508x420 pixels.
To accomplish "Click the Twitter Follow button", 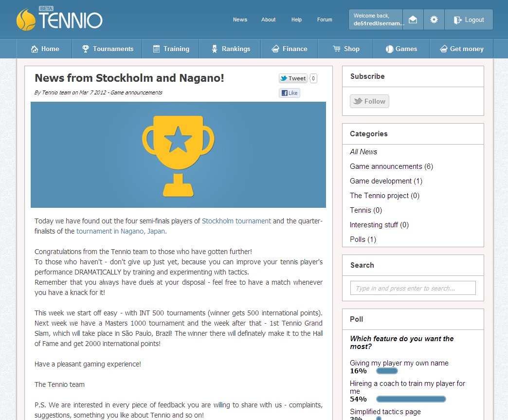I will [x=369, y=101].
